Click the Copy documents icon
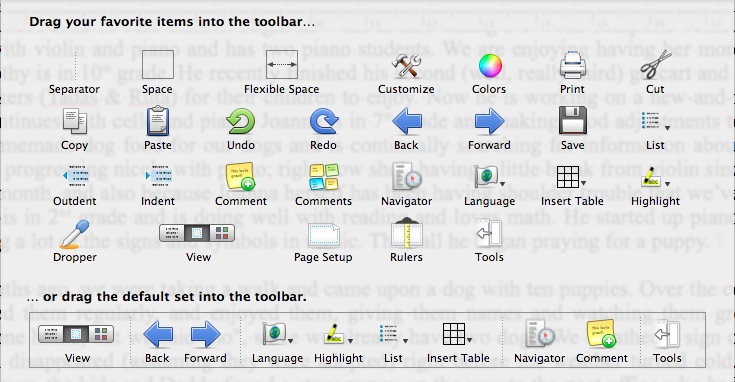This screenshot has width=735, height=382. pos(75,121)
